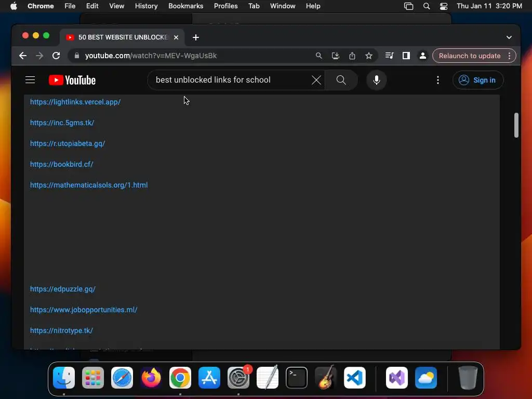
Task: Open the Help menu
Action: (x=313, y=6)
